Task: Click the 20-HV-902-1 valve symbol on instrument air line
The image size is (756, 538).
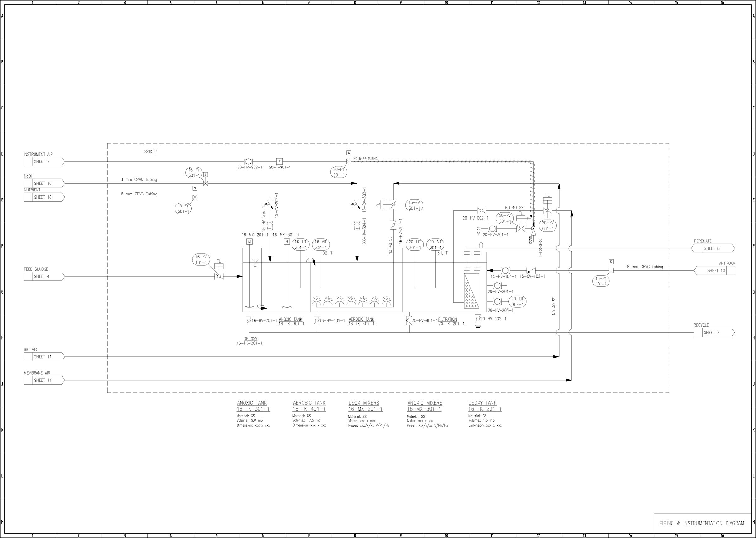Action: tap(248, 161)
